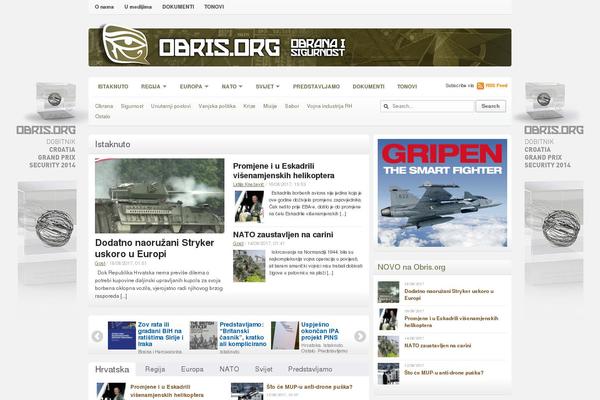Screen dimensions: 600x400
Task: Open carousel item Uspješno okončan IPA projekt PINS
Action: point(320,331)
